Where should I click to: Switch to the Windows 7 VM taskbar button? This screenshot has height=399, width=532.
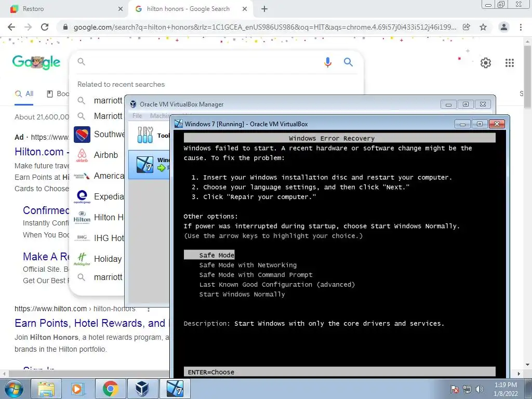[x=175, y=389]
